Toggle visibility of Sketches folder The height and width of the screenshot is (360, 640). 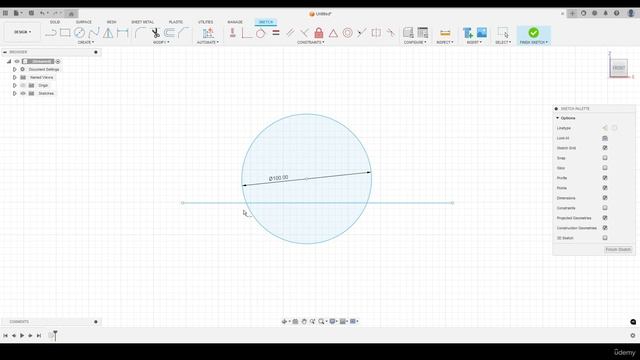(x=23, y=93)
